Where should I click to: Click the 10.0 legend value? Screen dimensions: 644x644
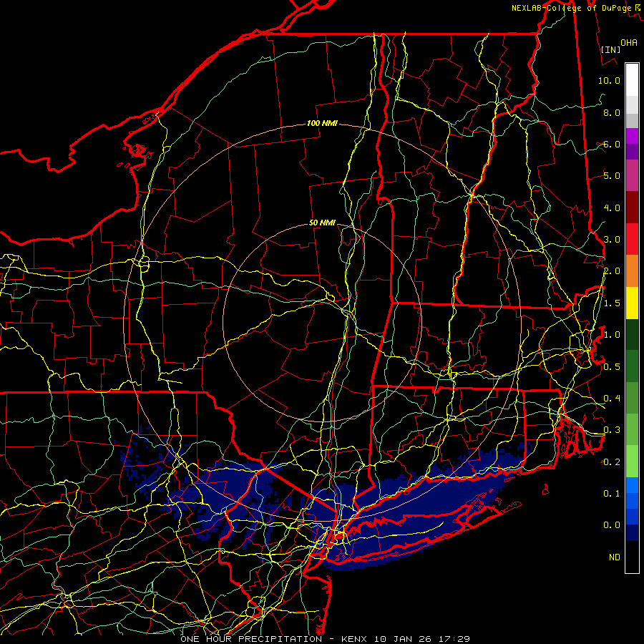tap(609, 80)
